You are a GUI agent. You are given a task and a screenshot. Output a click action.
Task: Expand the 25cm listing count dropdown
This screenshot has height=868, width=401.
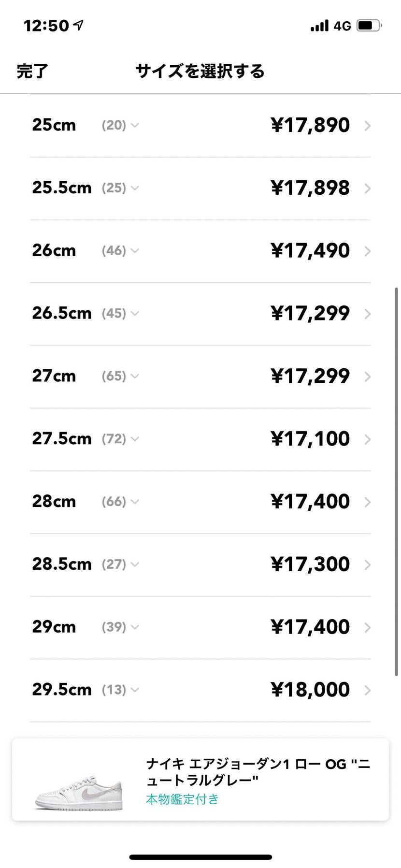(x=135, y=125)
